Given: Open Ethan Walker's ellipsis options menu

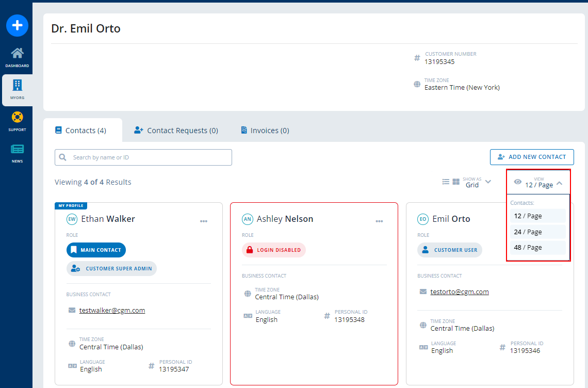Looking at the screenshot, I should 204,221.
